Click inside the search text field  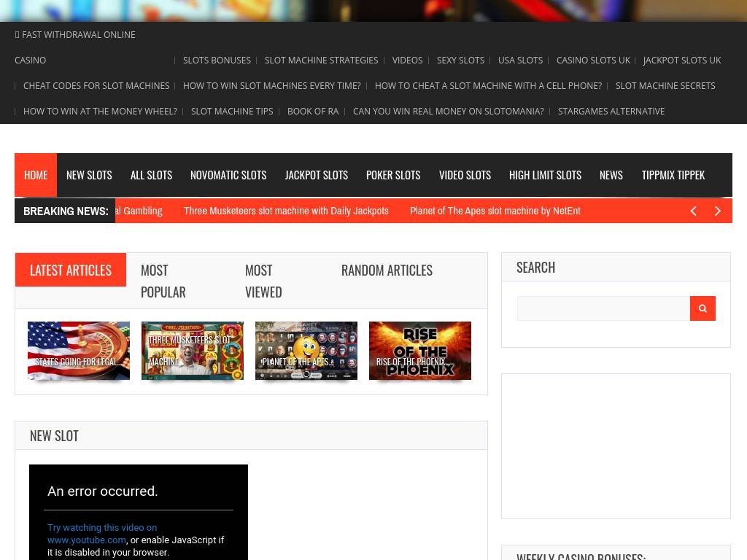603,308
